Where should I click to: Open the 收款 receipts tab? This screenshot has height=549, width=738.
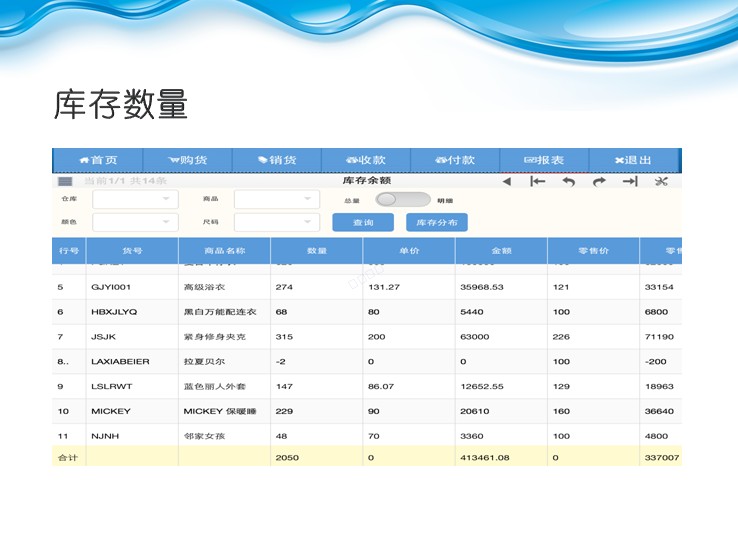366,160
